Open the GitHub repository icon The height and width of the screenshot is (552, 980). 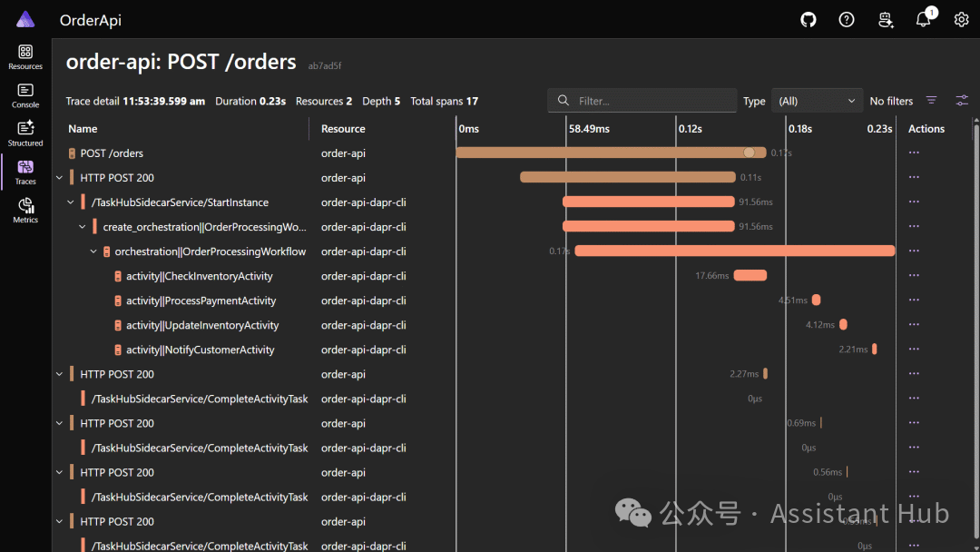coord(808,20)
